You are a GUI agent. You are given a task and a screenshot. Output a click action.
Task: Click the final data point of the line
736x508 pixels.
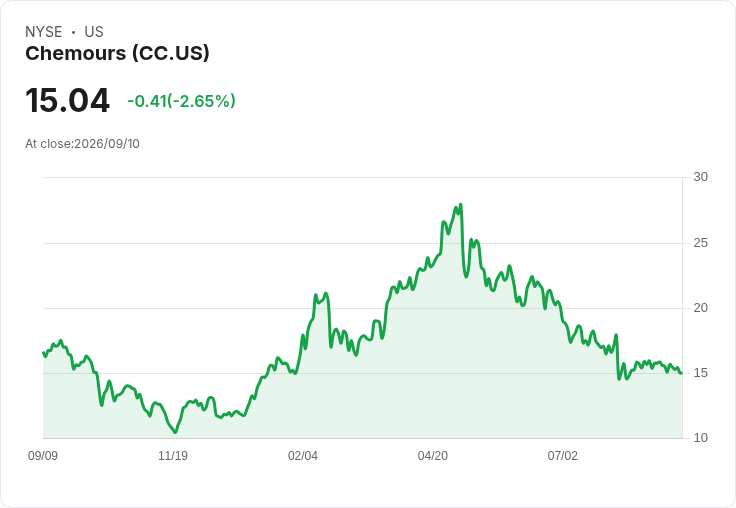pos(681,373)
